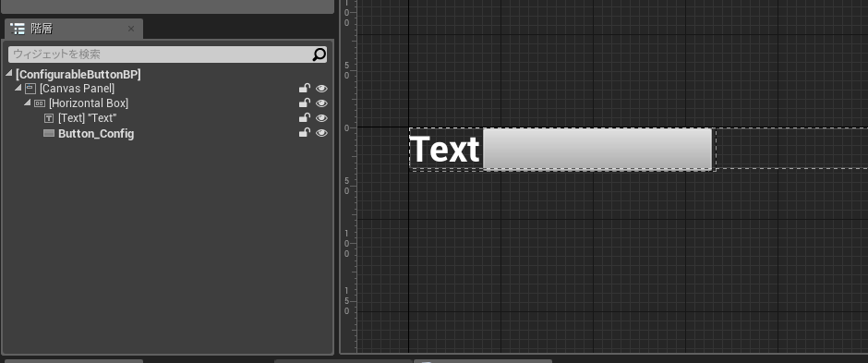Image resolution: width=868 pixels, height=363 pixels.
Task: Click the Button_Config widget type icon
Action: tap(49, 133)
